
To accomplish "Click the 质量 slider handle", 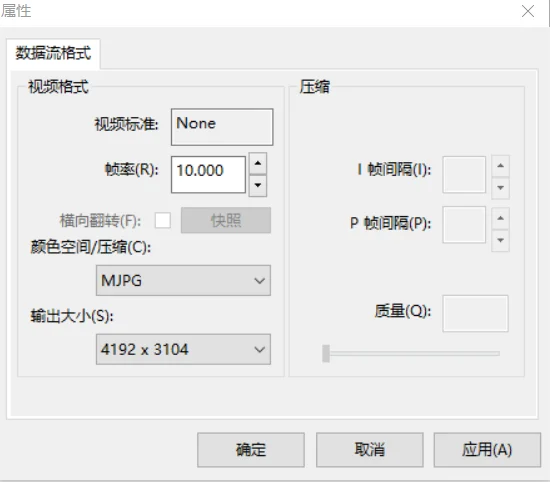I will tap(326, 354).
